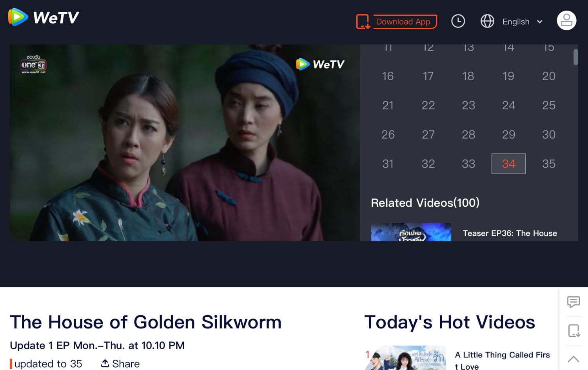This screenshot has height=370, width=588.
Task: Click the dropdown arrow beside English
Action: tap(540, 22)
